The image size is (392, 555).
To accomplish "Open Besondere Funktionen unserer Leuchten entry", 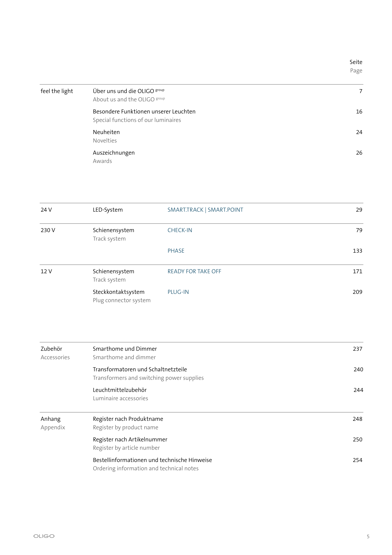I will point(144,112).
